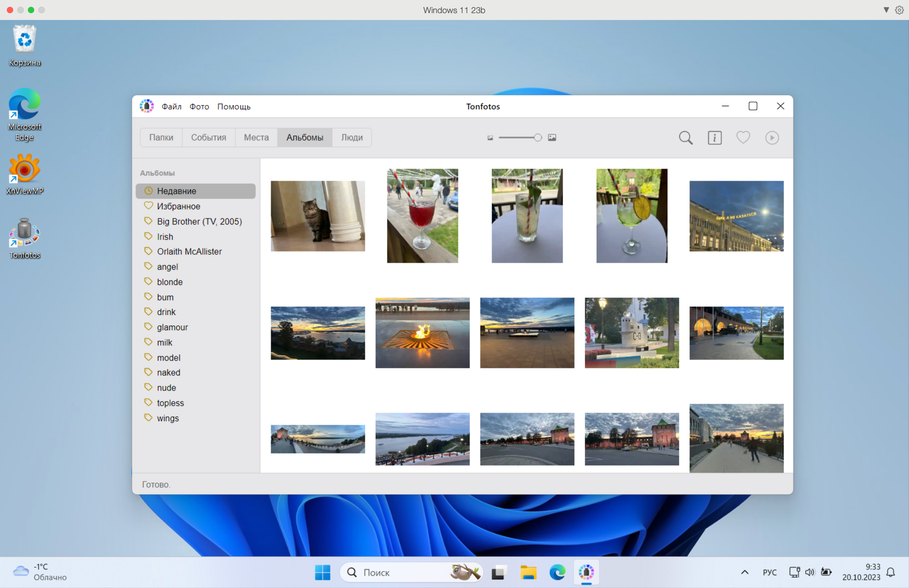Open Microsoft Edge desktop shortcut
The image size is (909, 588).
pos(24,114)
